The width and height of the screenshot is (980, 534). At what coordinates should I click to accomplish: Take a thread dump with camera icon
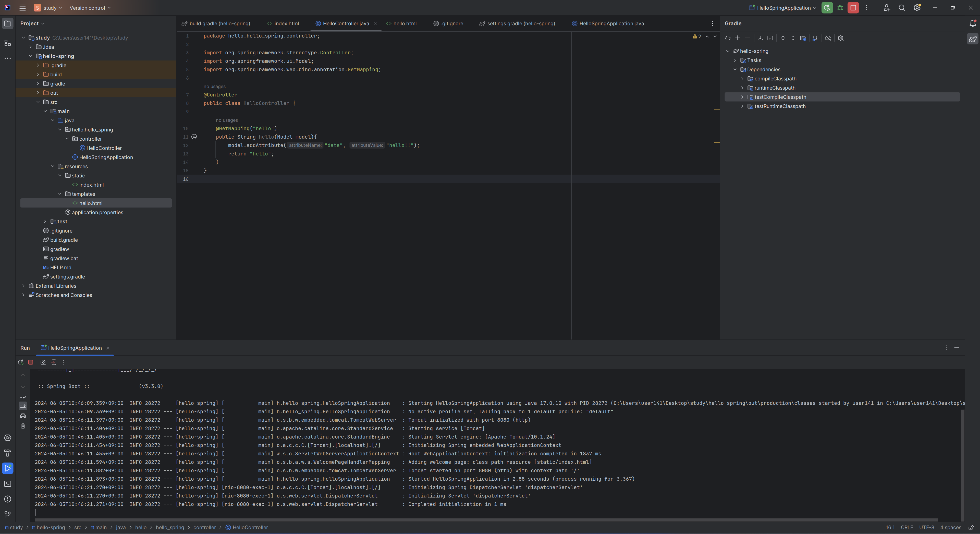pyautogui.click(x=43, y=362)
